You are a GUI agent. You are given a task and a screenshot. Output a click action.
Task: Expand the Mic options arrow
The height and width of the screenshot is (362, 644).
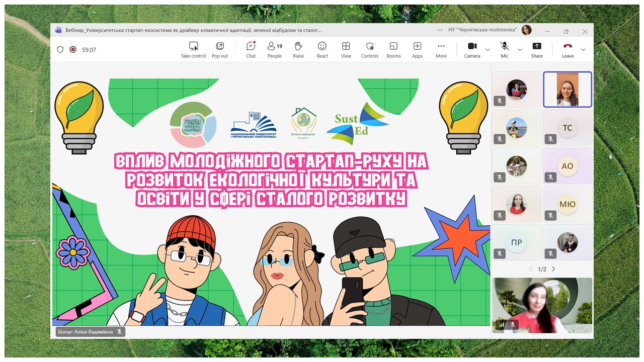click(520, 50)
